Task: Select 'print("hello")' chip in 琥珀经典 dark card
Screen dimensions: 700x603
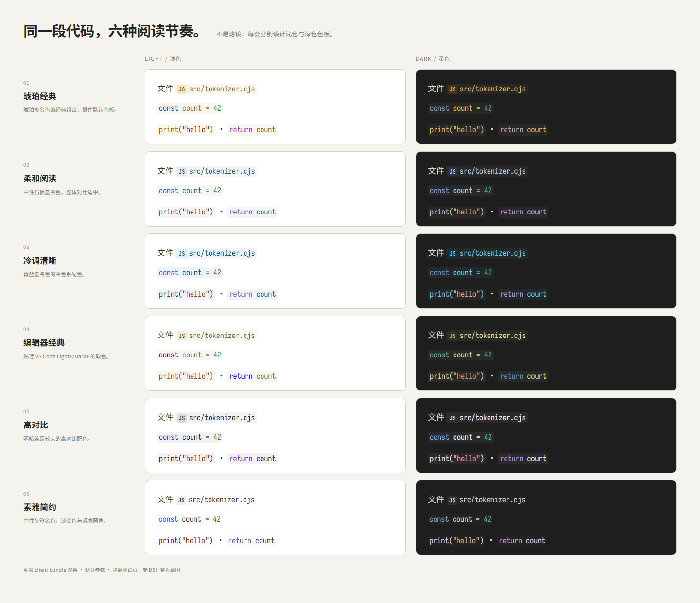Action: coord(457,130)
